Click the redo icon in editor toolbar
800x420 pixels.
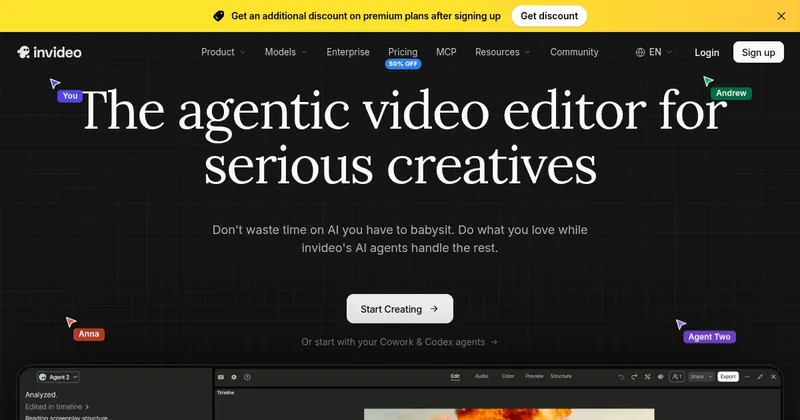[634, 377]
